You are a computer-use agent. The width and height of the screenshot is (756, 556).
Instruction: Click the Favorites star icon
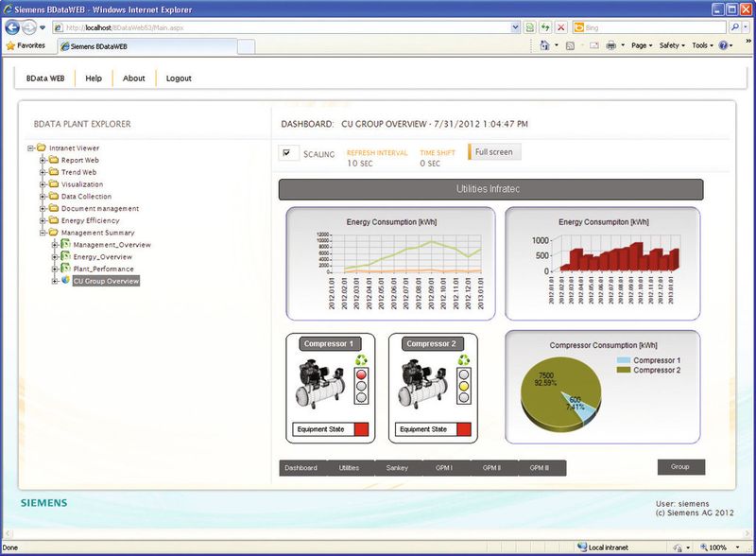click(x=10, y=45)
